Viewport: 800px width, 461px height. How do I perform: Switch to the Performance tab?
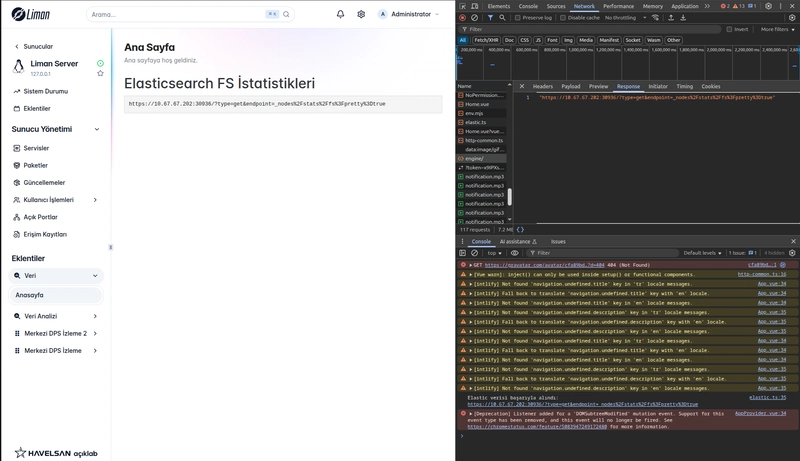pos(617,6)
